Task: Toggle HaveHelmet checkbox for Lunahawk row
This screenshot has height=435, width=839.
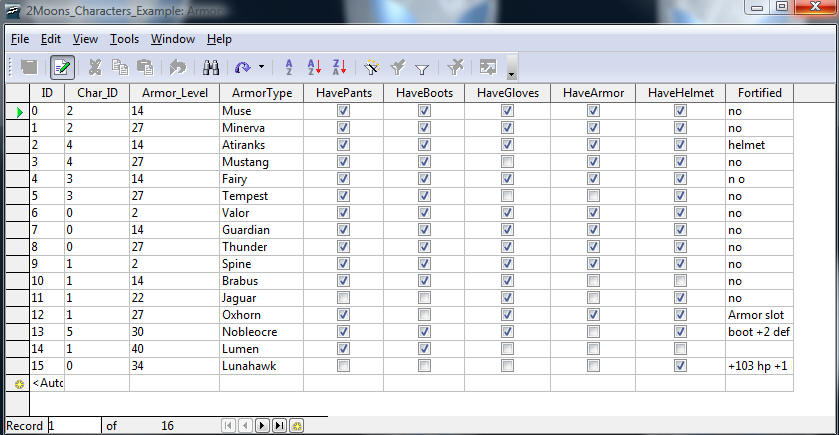Action: click(x=680, y=366)
